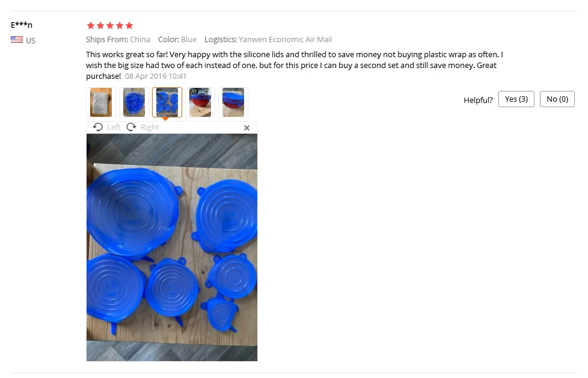Viewport: 588px width, 378px height.
Task: Click the Left rotate label
Action: pyautogui.click(x=114, y=127)
